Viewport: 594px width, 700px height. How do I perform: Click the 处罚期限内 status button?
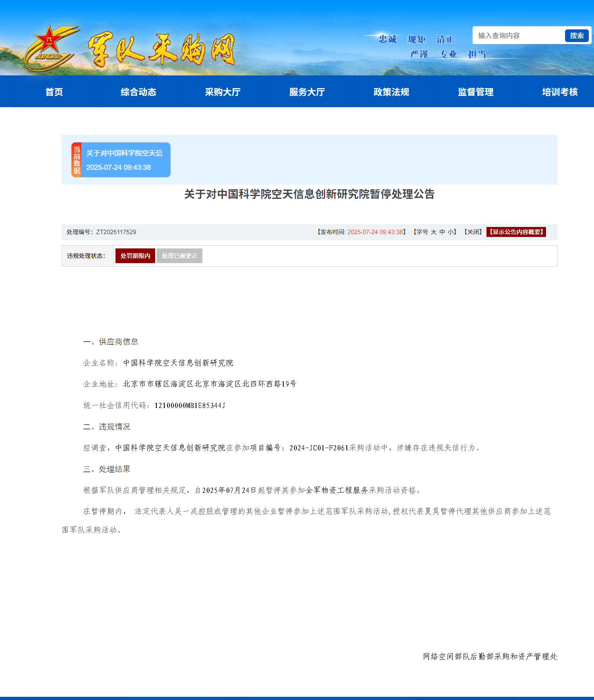point(135,256)
